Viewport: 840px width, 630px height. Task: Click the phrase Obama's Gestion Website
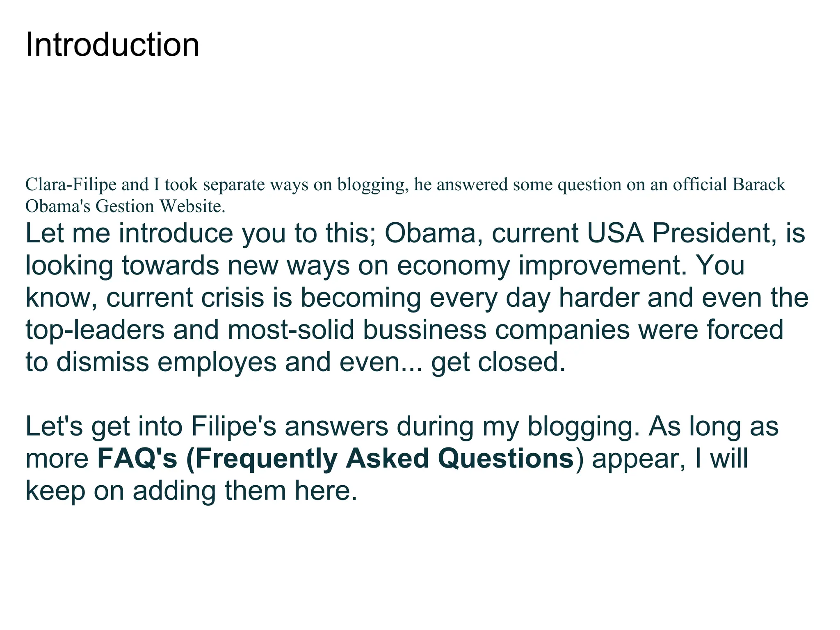pyautogui.click(x=125, y=206)
